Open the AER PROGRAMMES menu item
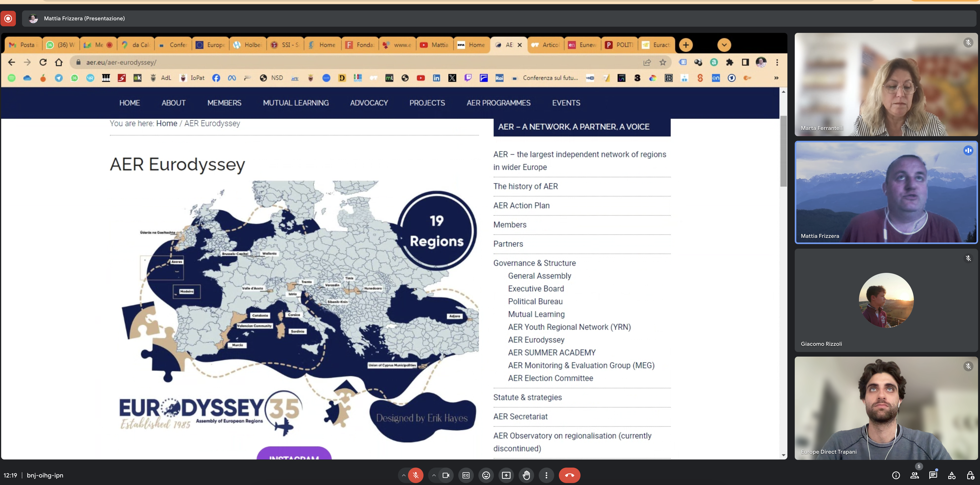 click(498, 103)
